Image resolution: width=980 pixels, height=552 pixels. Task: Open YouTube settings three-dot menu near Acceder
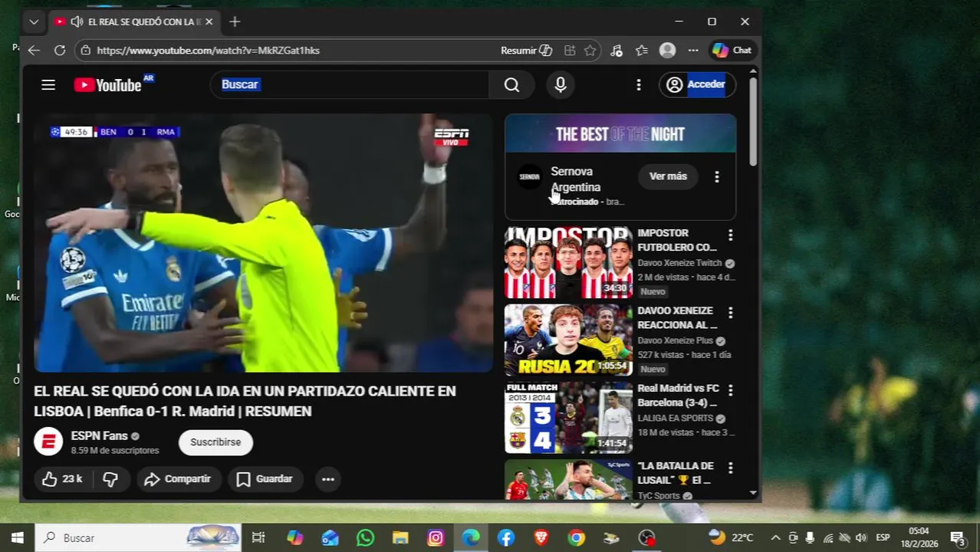click(x=638, y=85)
